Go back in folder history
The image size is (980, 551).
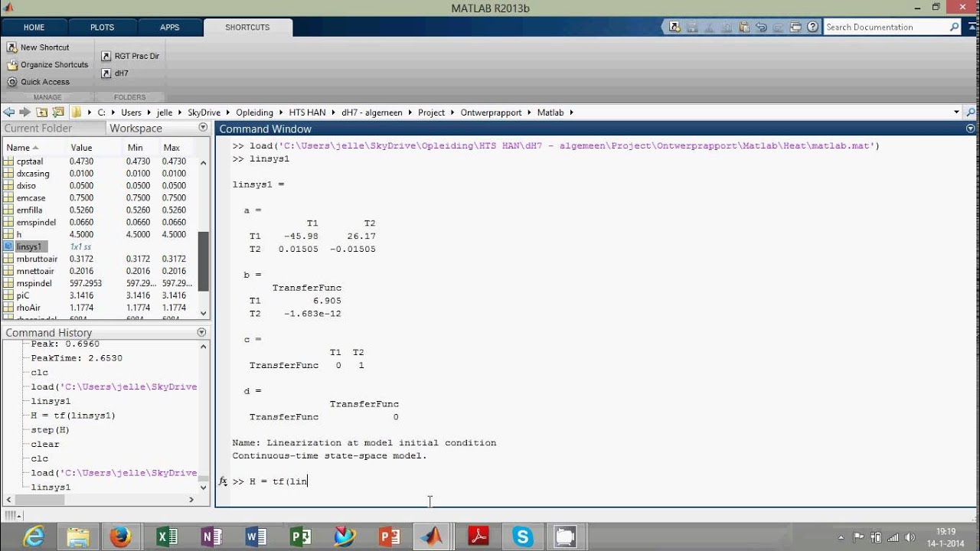9,112
